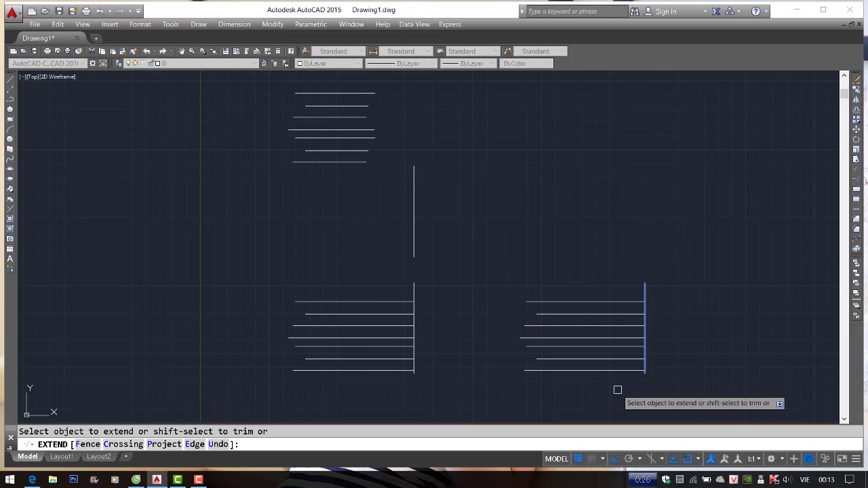Switch to the Layout2 tab
Viewport: 868px width, 488px height.
point(98,457)
